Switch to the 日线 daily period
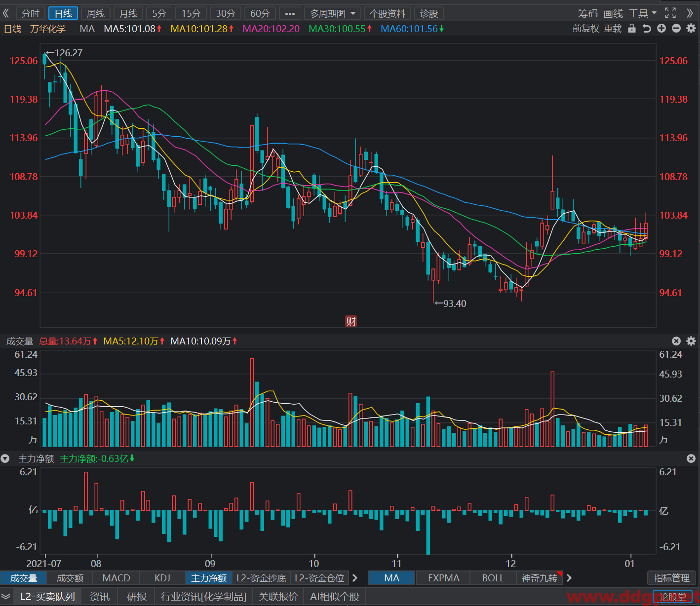 pyautogui.click(x=63, y=13)
